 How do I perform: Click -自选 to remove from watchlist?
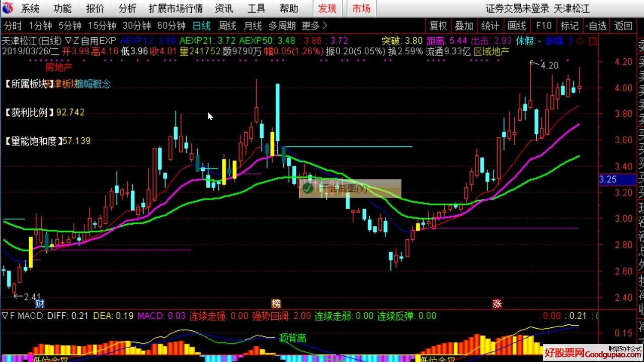tap(597, 26)
